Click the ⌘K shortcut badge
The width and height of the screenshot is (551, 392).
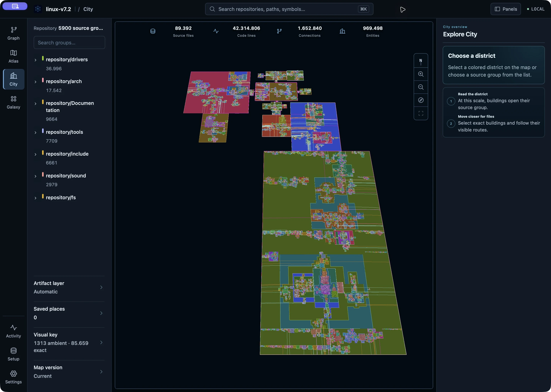coord(363,9)
